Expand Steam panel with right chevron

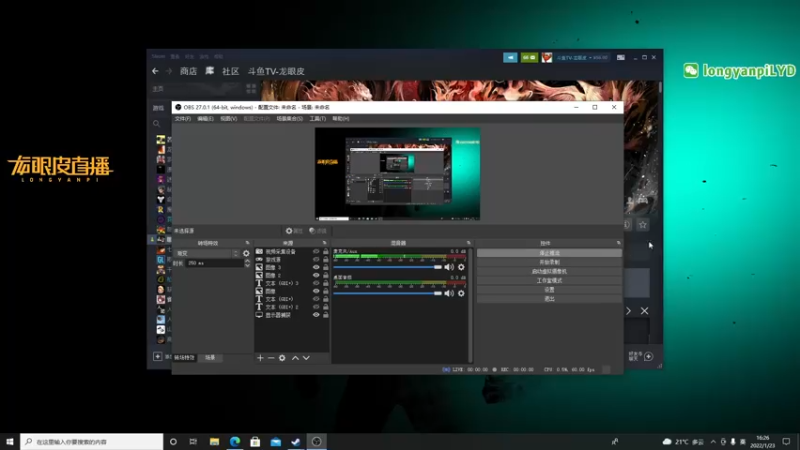coord(629,311)
